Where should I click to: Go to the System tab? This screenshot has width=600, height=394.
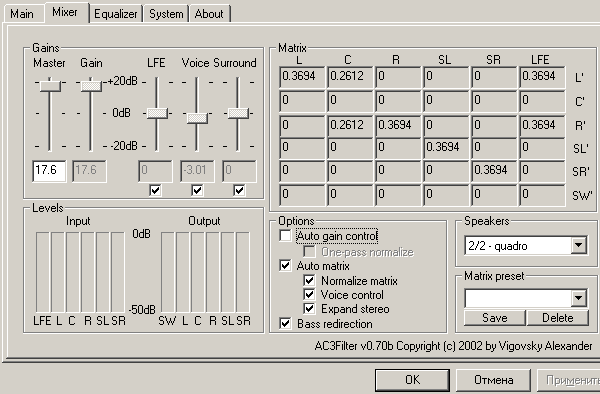[166, 14]
